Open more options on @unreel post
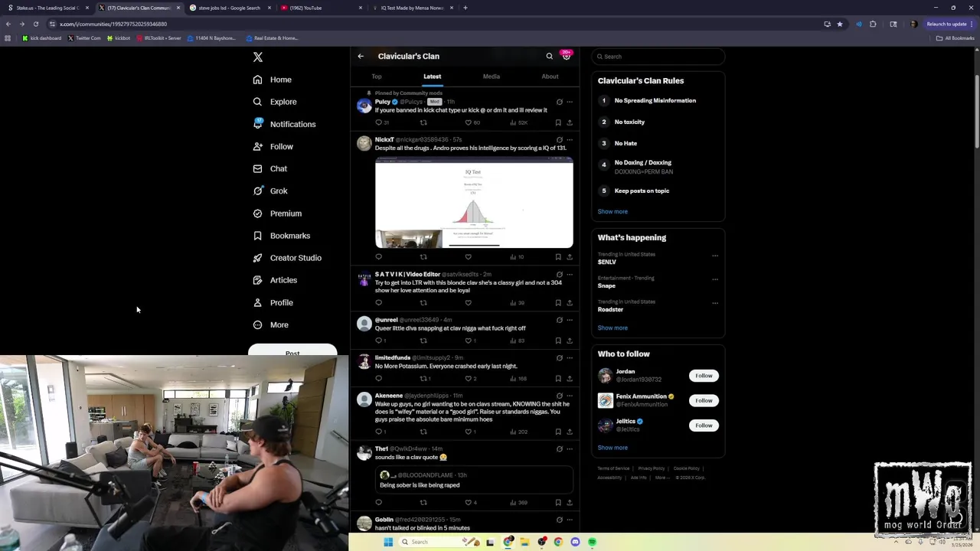The image size is (980, 551). click(x=570, y=320)
